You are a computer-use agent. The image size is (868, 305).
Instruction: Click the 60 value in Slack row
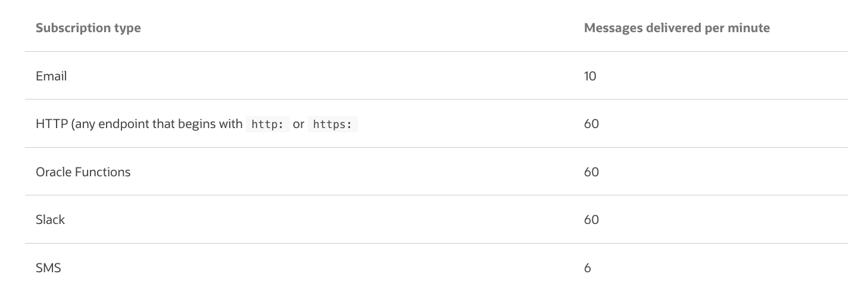[591, 220]
